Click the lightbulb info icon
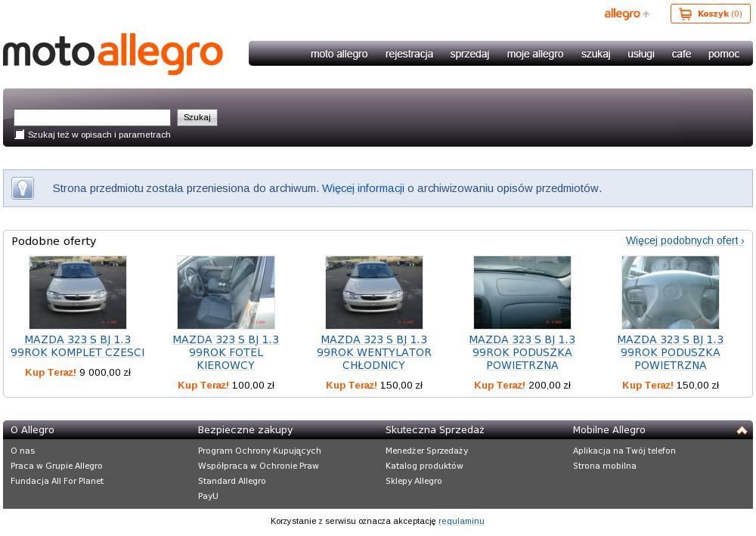The height and width of the screenshot is (536, 756). 23,188
